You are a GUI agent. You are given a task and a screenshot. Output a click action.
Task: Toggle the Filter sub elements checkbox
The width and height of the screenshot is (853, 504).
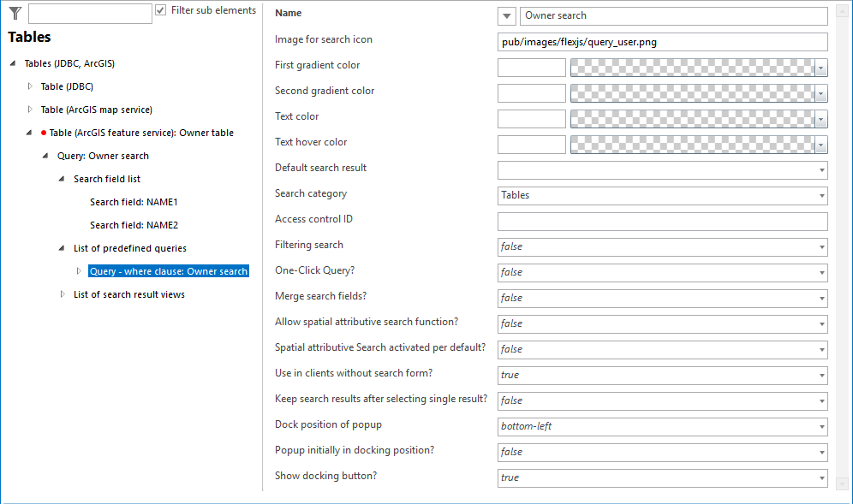[159, 10]
